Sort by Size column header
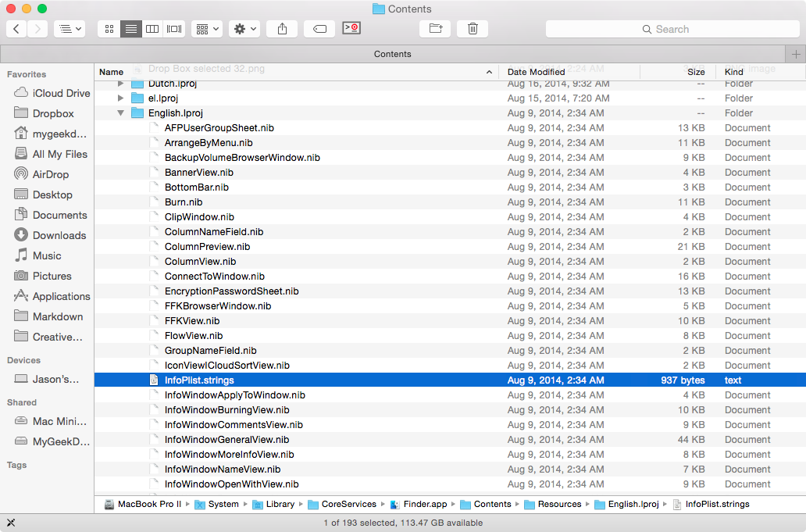Image resolution: width=806 pixels, height=532 pixels. (x=678, y=72)
